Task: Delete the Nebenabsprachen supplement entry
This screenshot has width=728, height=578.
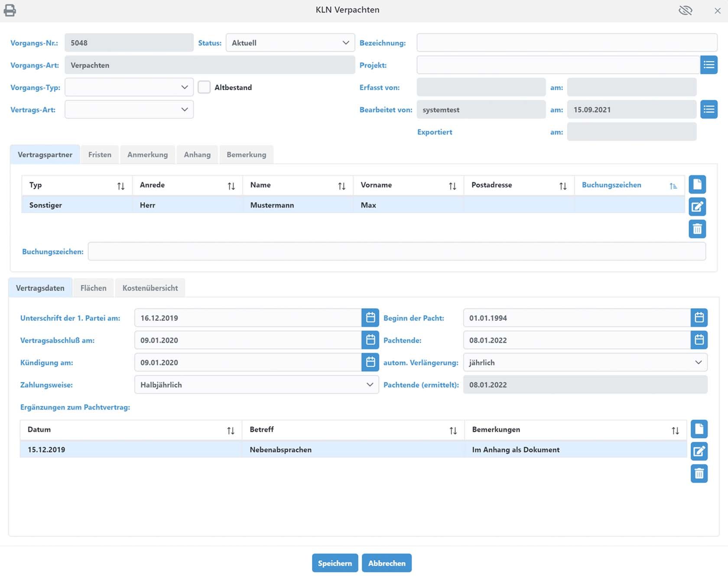Action: pos(699,474)
